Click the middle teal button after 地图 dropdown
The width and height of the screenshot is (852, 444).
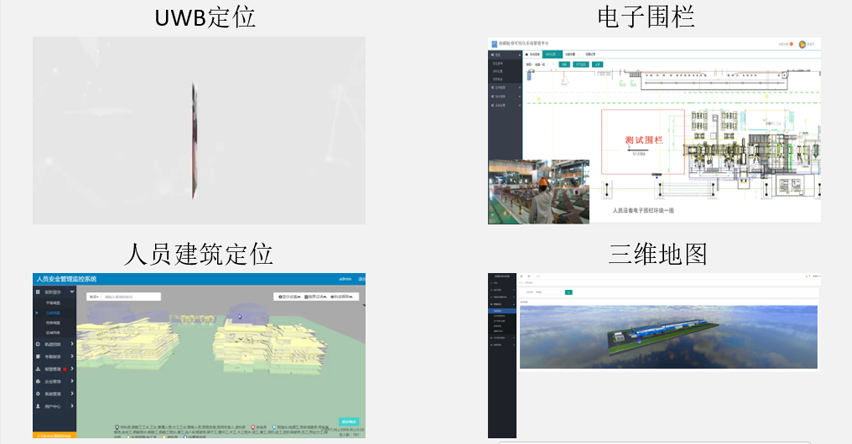point(581,64)
